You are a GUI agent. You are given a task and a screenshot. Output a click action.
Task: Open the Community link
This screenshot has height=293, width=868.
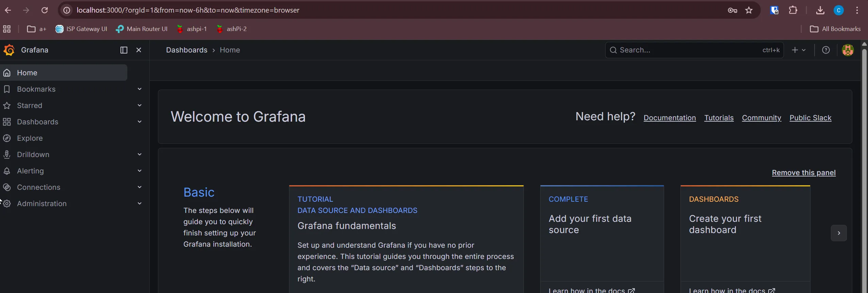(761, 118)
